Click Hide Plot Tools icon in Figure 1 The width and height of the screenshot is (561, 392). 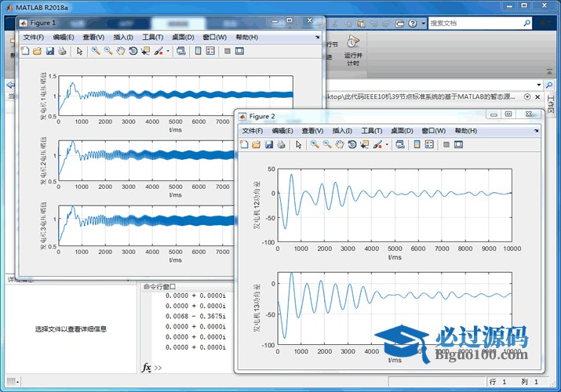tap(228, 51)
